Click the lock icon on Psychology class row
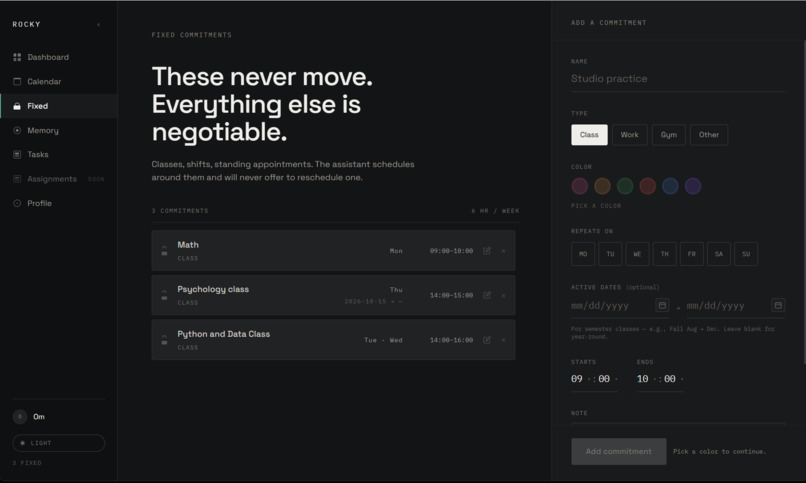Image resolution: width=806 pixels, height=483 pixels. (x=164, y=295)
